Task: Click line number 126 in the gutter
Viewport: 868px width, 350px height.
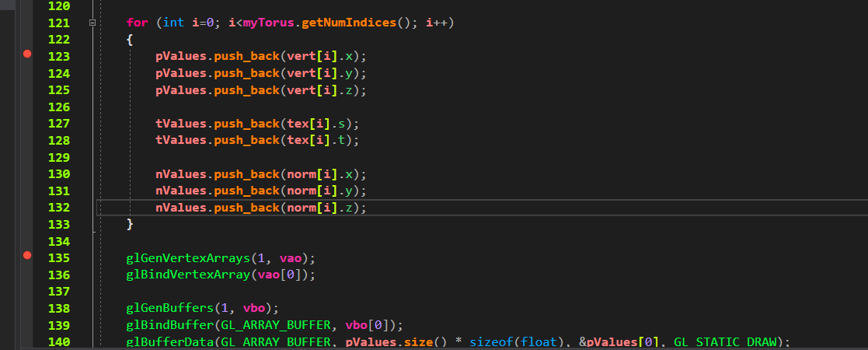Action: [59, 107]
